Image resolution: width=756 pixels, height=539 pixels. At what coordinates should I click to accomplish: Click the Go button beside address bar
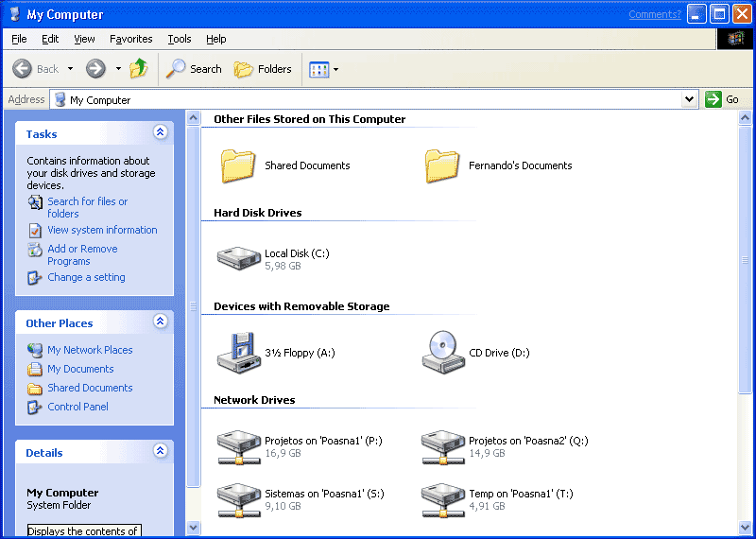tap(723, 99)
